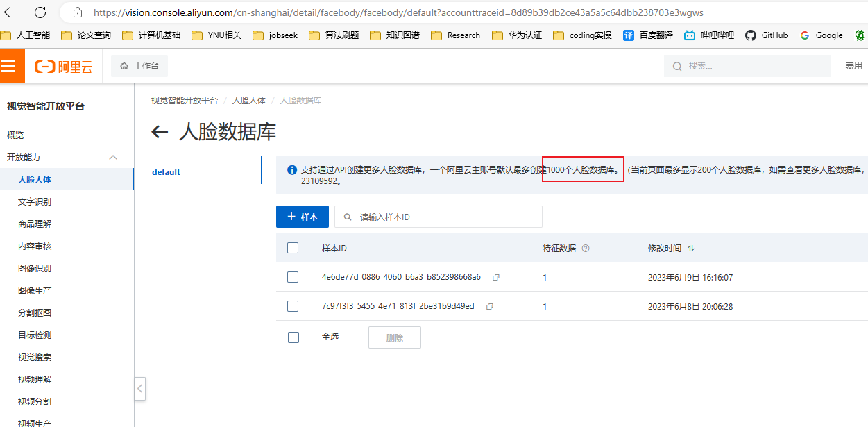Viewport: 868px width, 427px height.
Task: Open the coding实操 bookmark folder
Action: (x=582, y=35)
